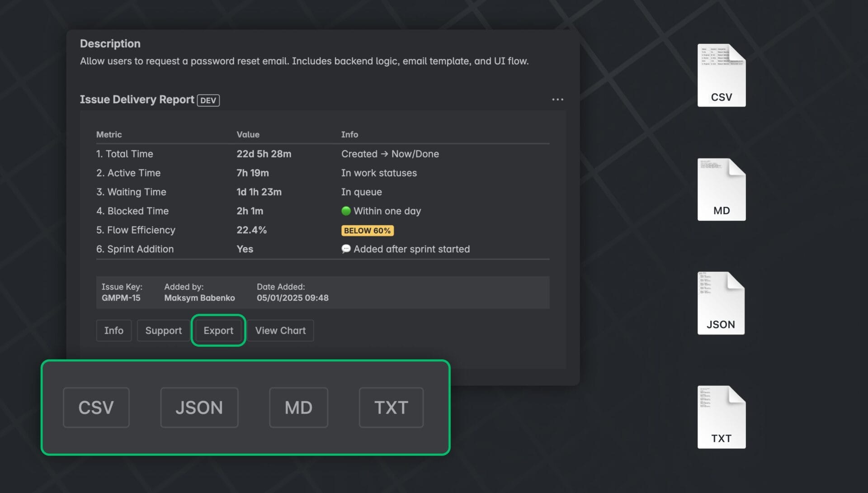The image size is (868, 493).
Task: Click the sprint addition comment bubble icon
Action: pyautogui.click(x=346, y=249)
